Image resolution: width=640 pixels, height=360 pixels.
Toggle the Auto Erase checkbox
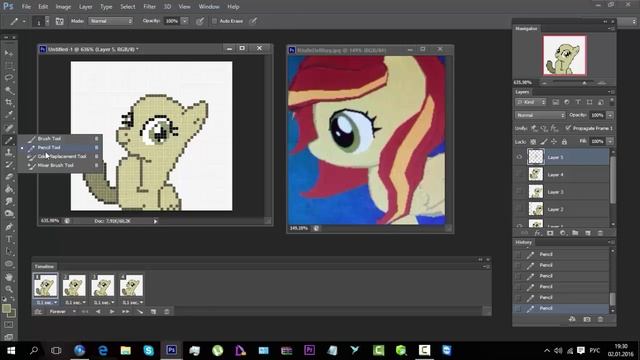click(214, 21)
